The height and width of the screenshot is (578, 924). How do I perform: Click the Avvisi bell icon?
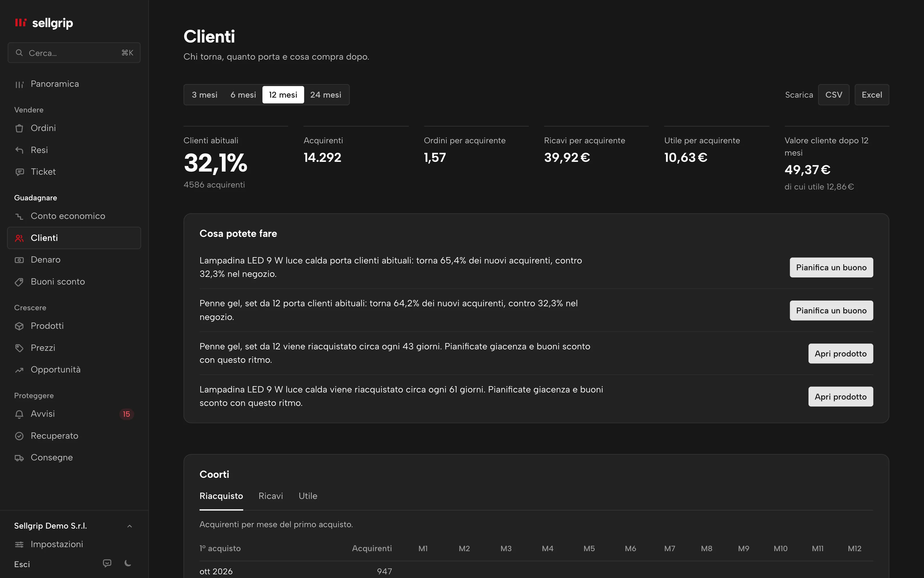19,414
